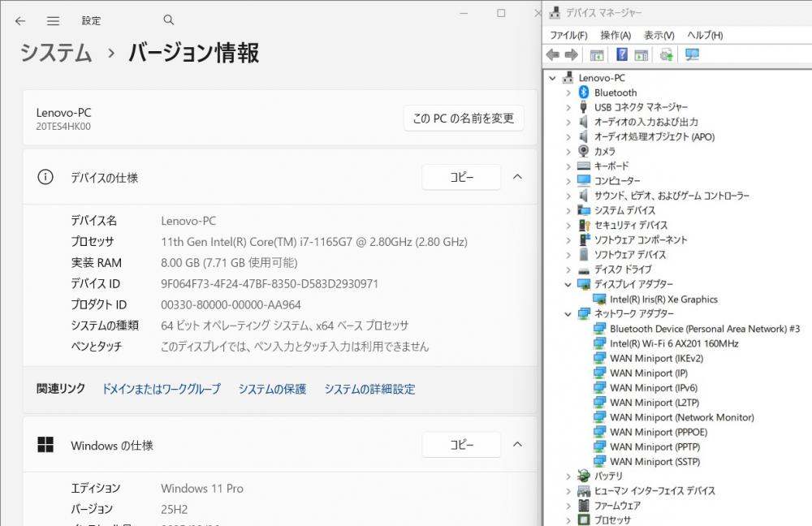
Task: Select Intel(R) Wi-Fi 6 AX201 160MHz adapter
Action: (x=674, y=343)
